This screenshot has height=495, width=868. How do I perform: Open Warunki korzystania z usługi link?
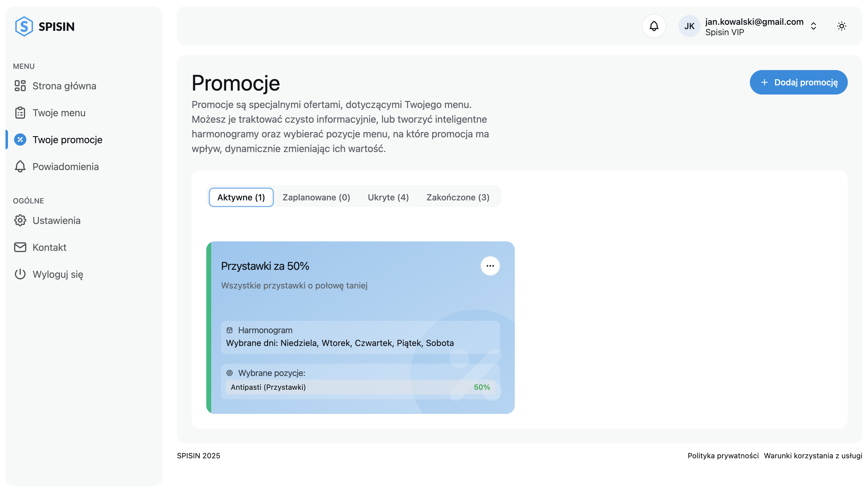[813, 456]
